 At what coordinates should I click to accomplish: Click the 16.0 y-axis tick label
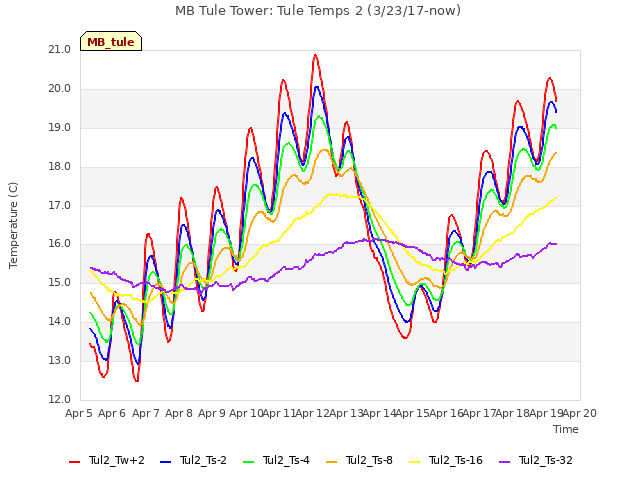coord(60,244)
